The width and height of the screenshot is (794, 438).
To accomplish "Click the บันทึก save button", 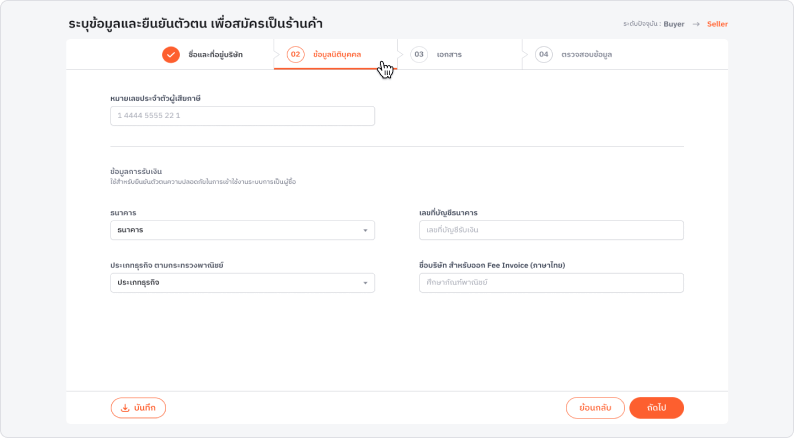I will (x=138, y=408).
